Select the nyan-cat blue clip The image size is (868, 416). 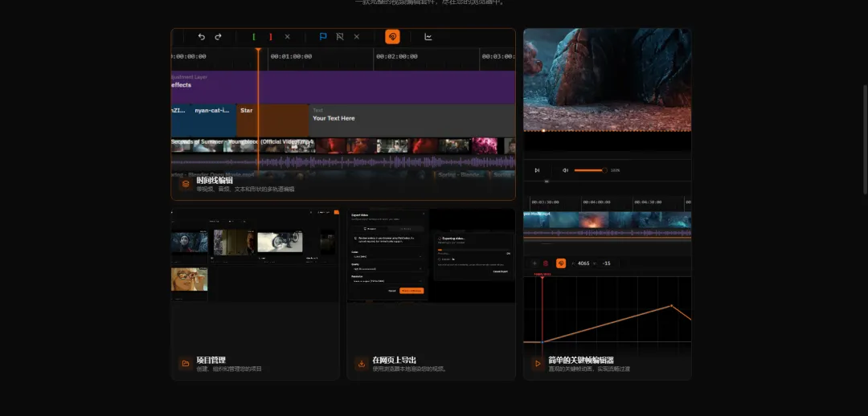point(214,120)
